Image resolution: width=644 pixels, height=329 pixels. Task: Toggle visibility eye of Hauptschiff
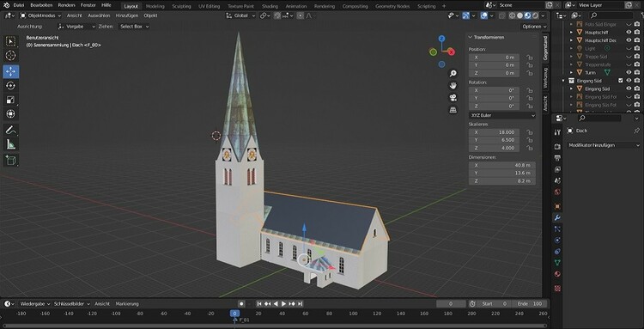coord(629,32)
